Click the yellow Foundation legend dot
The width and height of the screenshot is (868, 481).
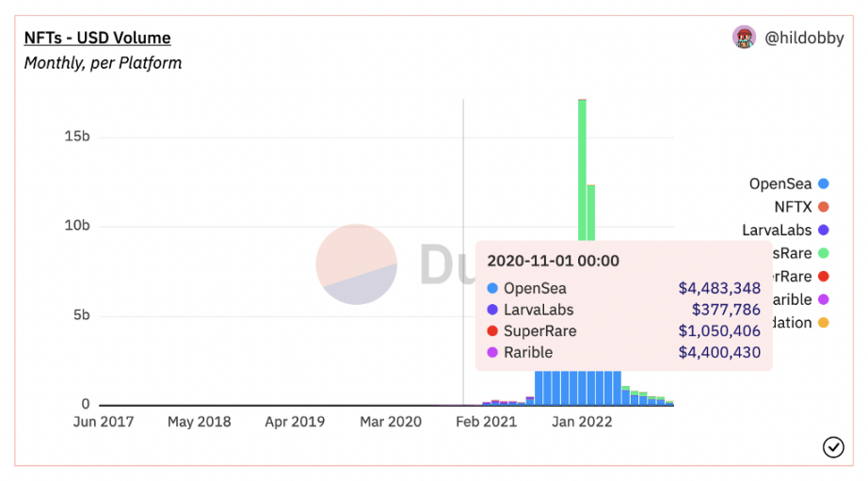point(824,323)
